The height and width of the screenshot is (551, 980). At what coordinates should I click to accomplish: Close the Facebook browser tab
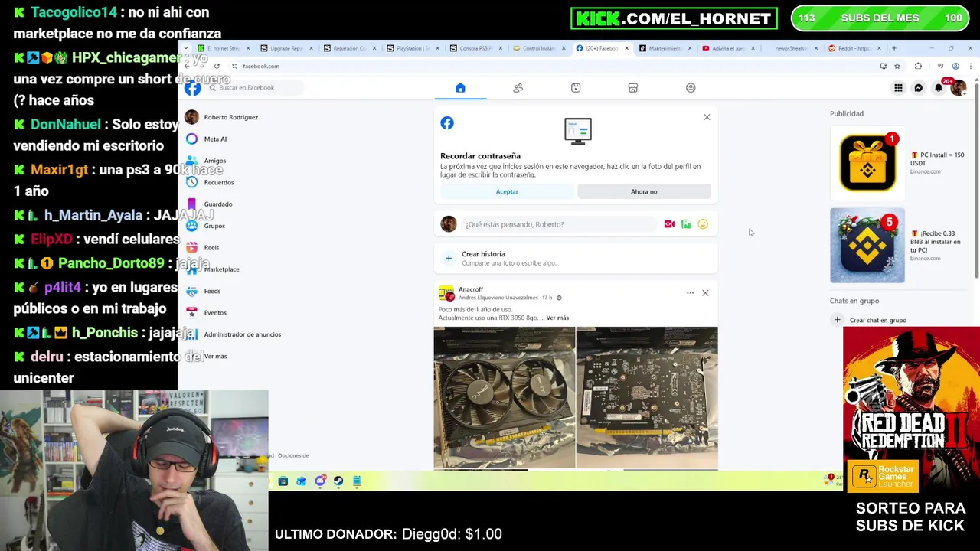point(626,48)
